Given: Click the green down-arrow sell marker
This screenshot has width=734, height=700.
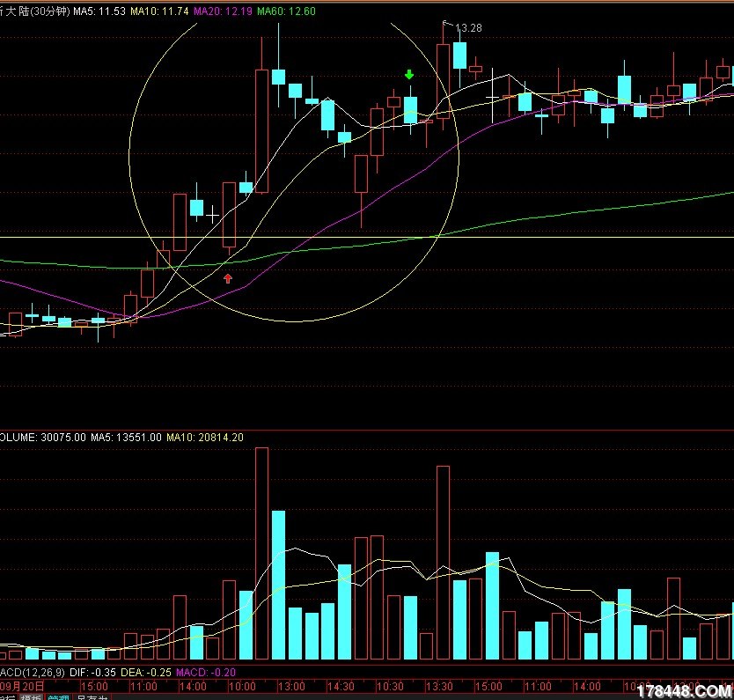Looking at the screenshot, I should (x=409, y=75).
